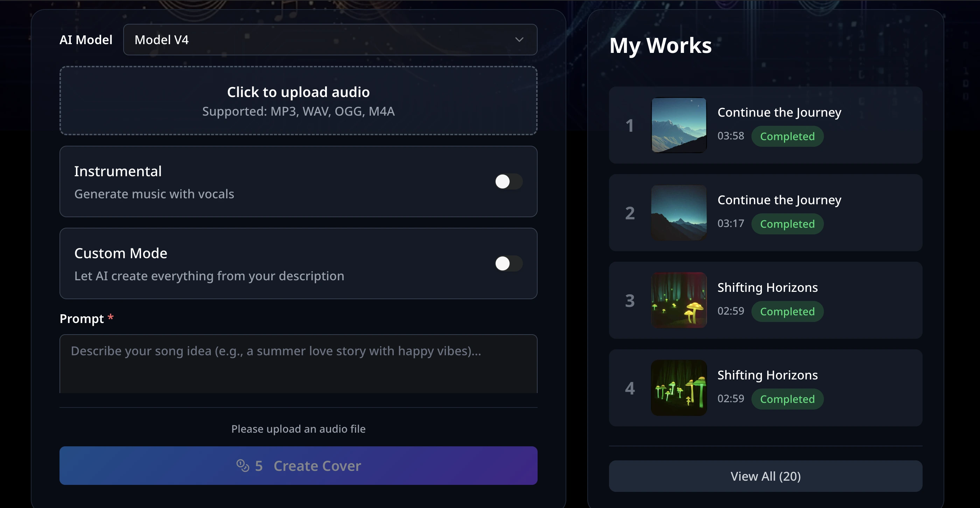
Task: Open the glowing mushrooms thumbnail on track 4
Action: tap(679, 388)
